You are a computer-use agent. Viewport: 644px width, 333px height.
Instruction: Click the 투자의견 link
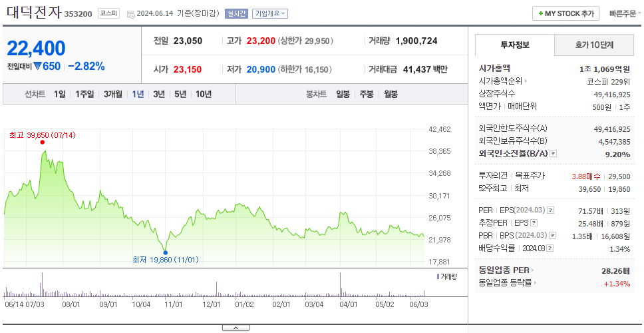(x=493, y=176)
